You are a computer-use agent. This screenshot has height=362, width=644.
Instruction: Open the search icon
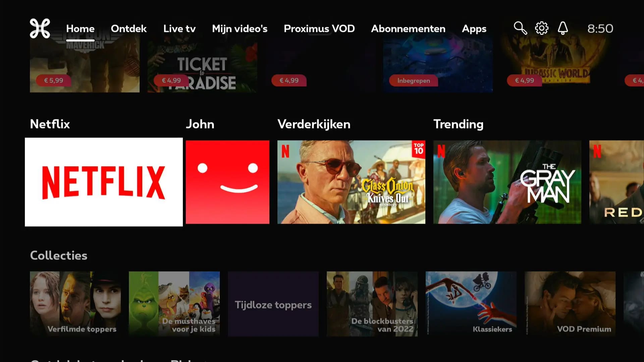[x=520, y=28]
